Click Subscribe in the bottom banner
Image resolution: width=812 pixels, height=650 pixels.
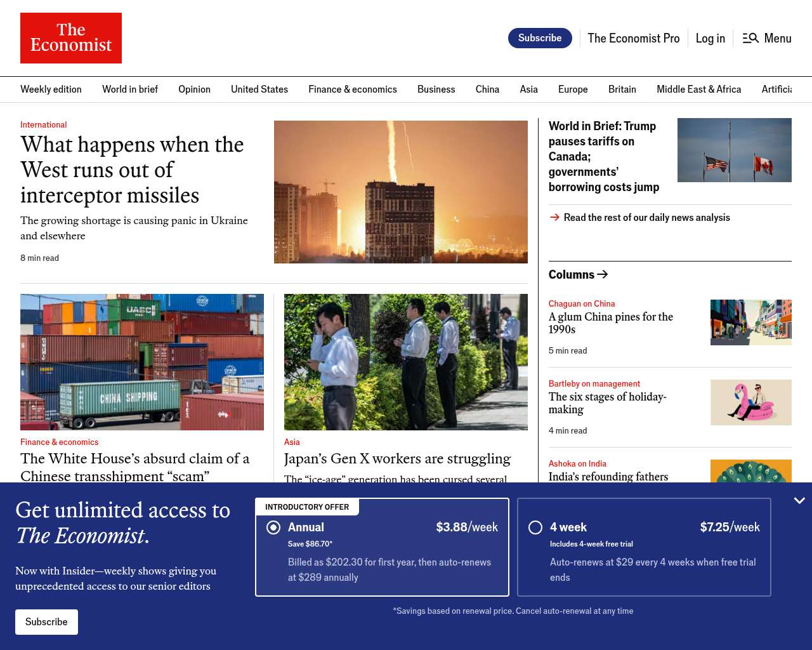pos(46,622)
